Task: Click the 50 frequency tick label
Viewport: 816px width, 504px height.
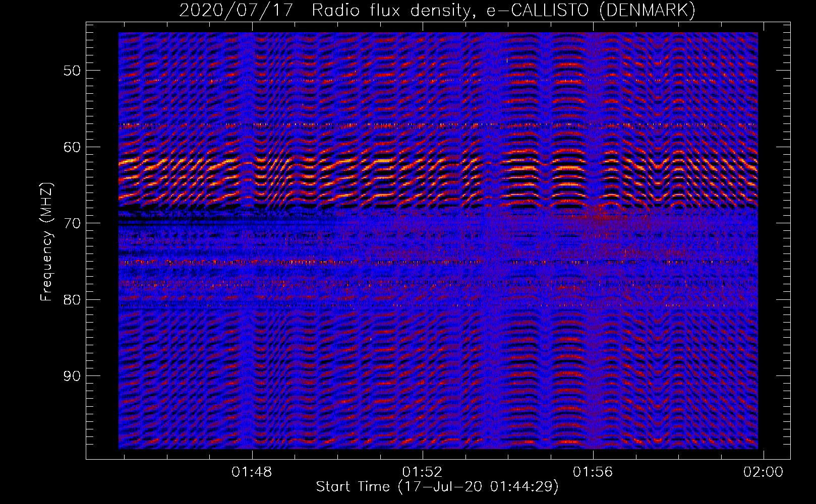Action: pyautogui.click(x=72, y=71)
